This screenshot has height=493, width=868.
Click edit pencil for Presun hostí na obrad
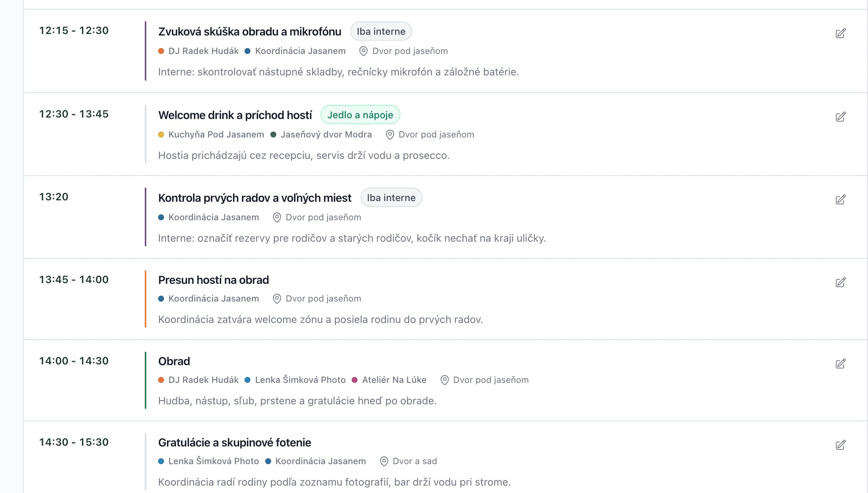pyautogui.click(x=840, y=282)
